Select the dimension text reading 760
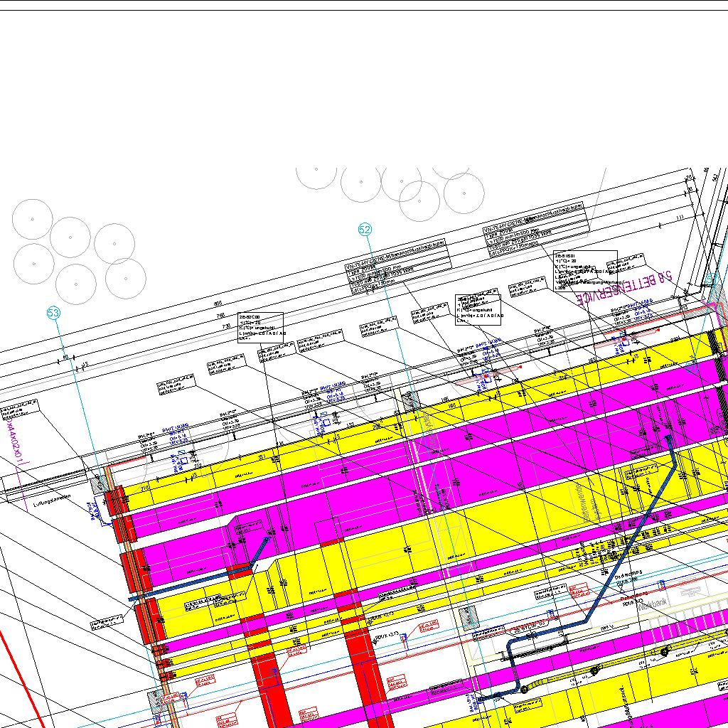Viewport: 728px width, 728px height. pos(221,315)
